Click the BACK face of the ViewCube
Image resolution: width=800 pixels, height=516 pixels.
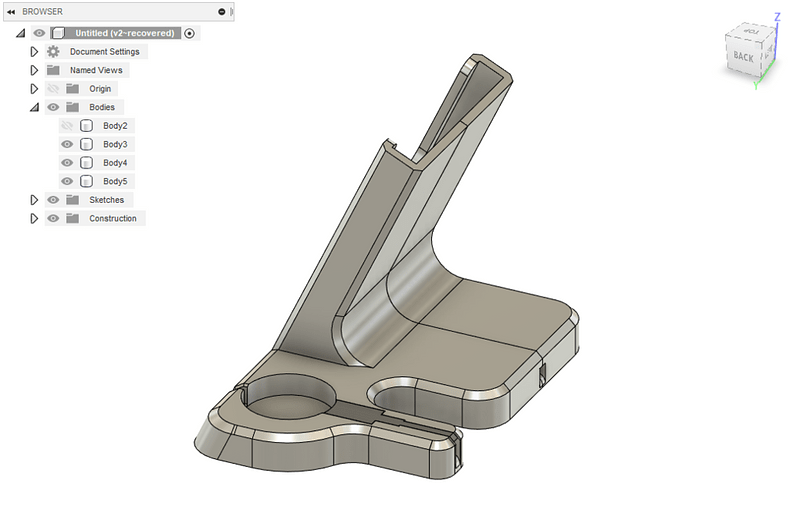pos(743,57)
